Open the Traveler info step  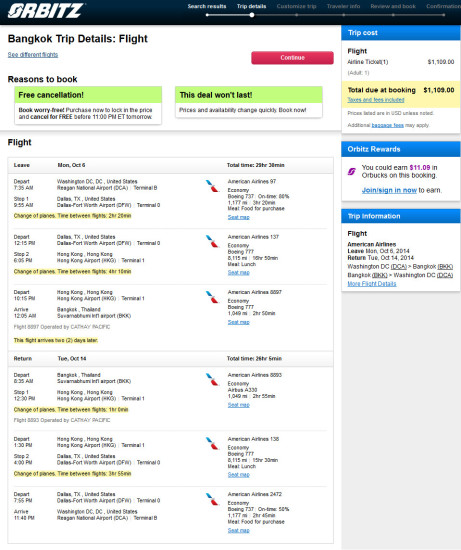click(x=343, y=6)
